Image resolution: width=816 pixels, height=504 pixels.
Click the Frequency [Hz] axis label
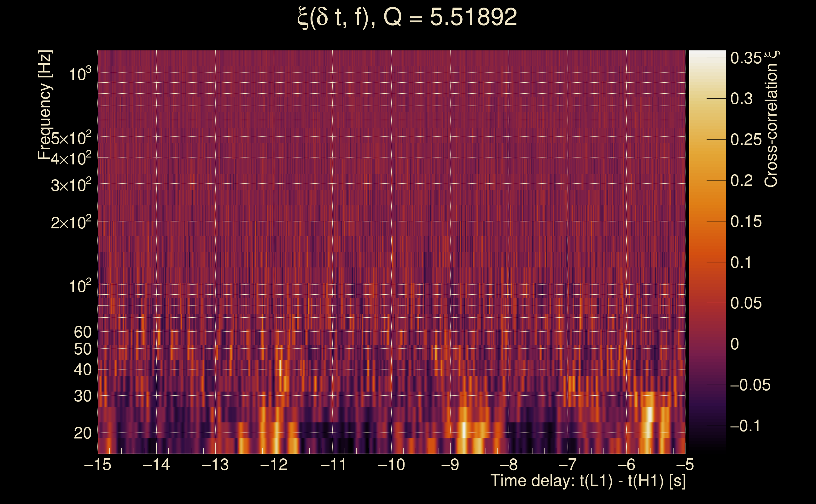point(45,105)
